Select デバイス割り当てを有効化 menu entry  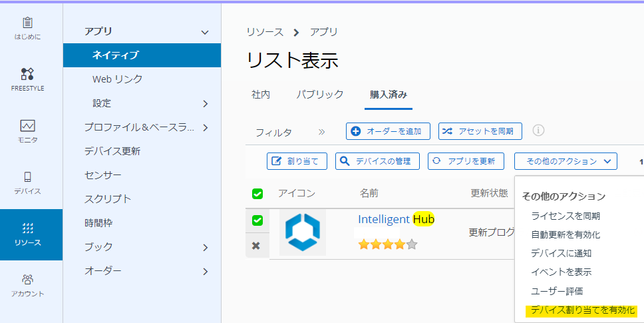point(583,310)
